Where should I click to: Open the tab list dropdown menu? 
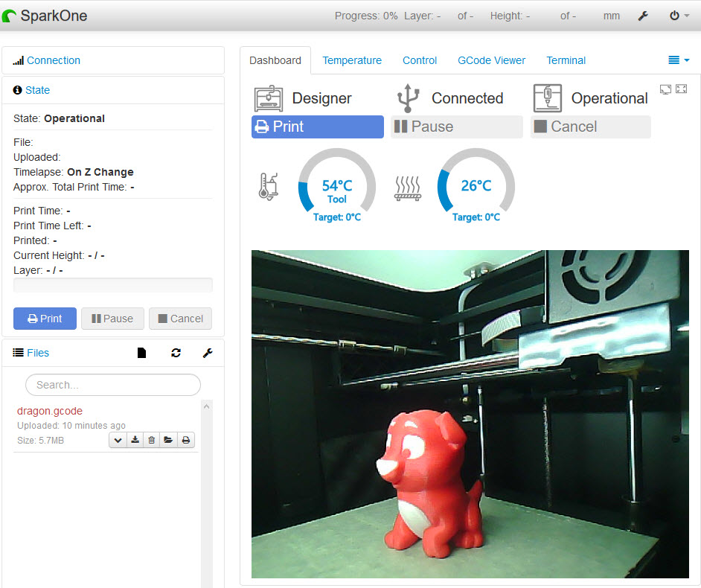click(678, 60)
